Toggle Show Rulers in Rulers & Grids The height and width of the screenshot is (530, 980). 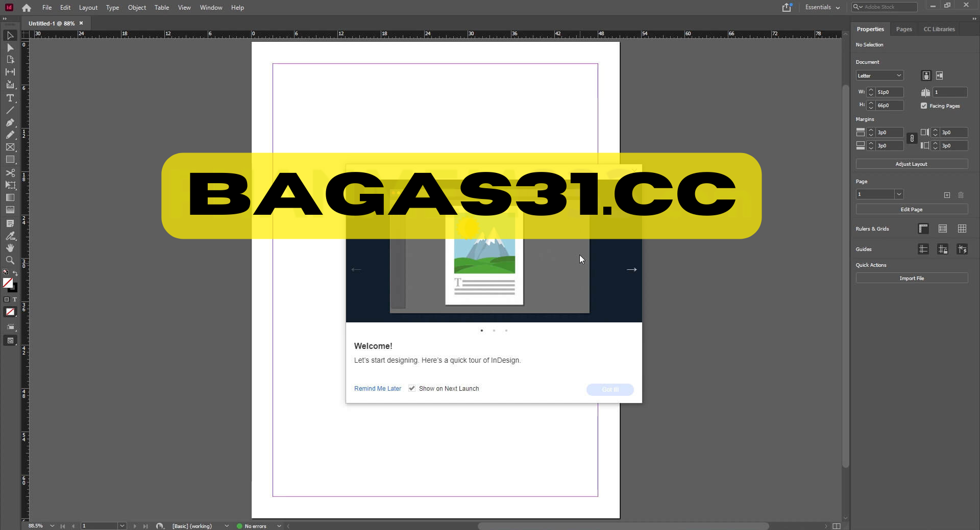(x=923, y=229)
